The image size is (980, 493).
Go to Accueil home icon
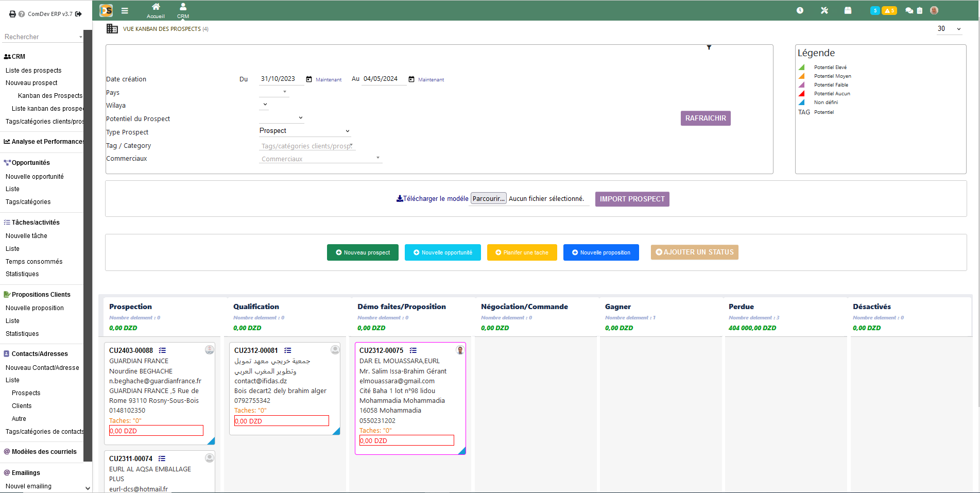pos(156,7)
